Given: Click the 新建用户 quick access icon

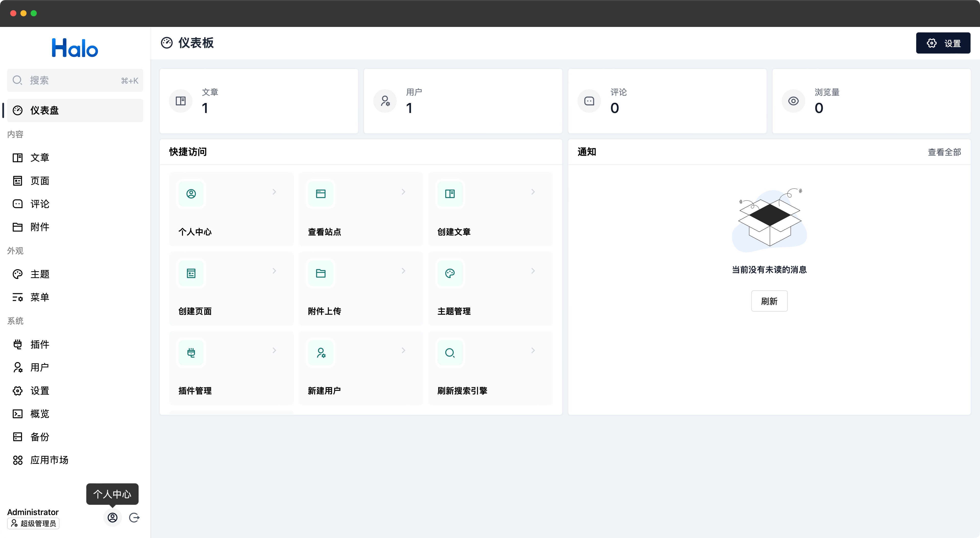Looking at the screenshot, I should click(321, 353).
